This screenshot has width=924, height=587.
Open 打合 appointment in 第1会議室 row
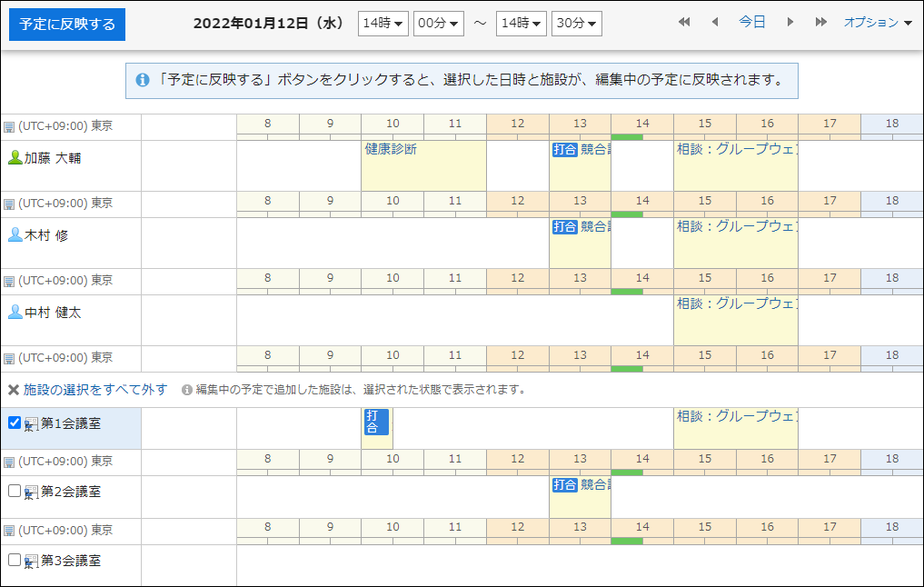pos(376,428)
